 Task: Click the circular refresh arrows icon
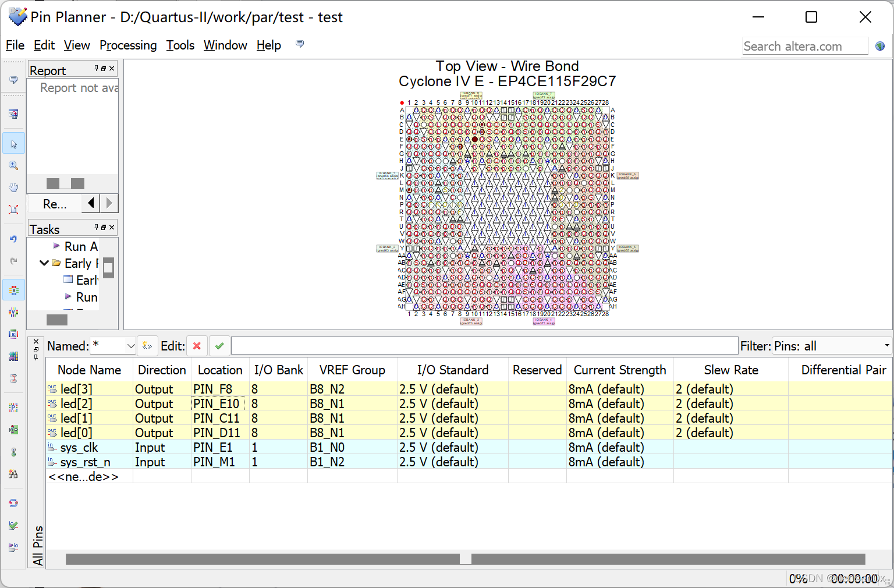click(13, 503)
